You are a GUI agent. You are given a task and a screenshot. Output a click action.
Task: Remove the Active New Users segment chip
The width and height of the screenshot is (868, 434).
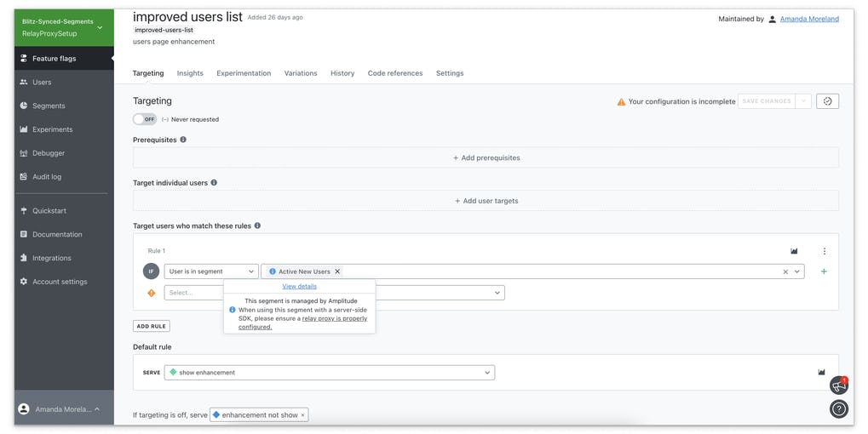coord(337,271)
